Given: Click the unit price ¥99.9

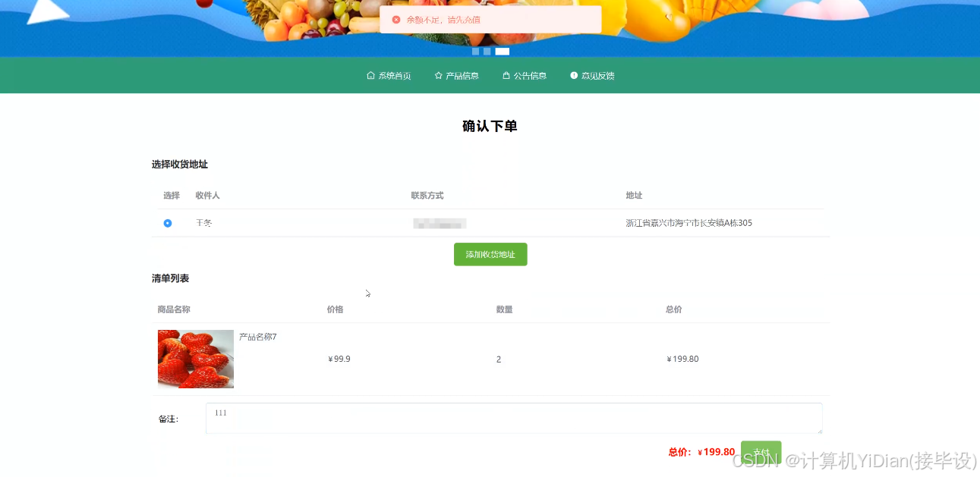Looking at the screenshot, I should (x=339, y=359).
